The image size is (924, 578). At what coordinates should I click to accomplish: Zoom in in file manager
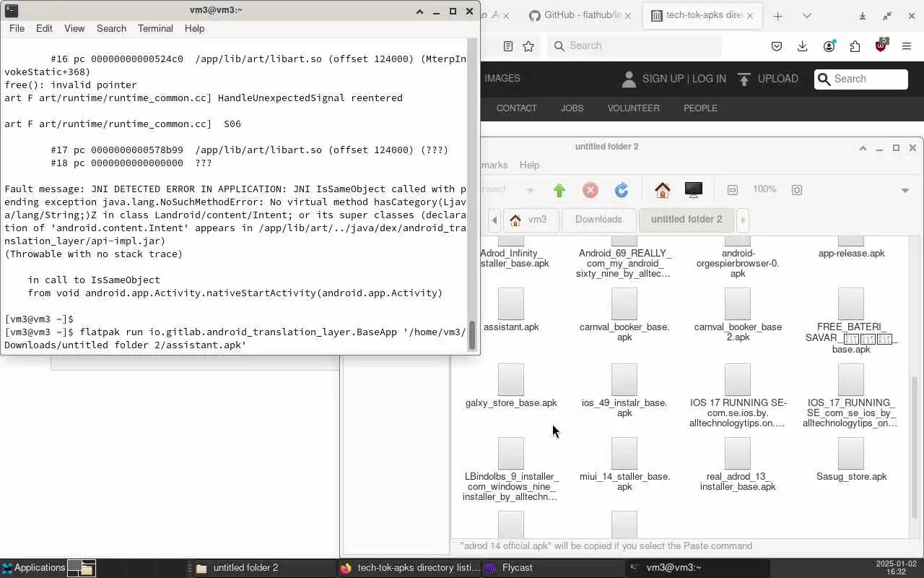[797, 190]
